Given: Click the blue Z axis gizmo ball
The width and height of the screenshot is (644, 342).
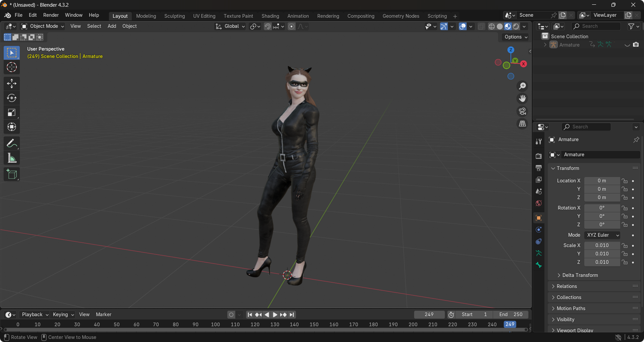Looking at the screenshot, I should (x=511, y=50).
